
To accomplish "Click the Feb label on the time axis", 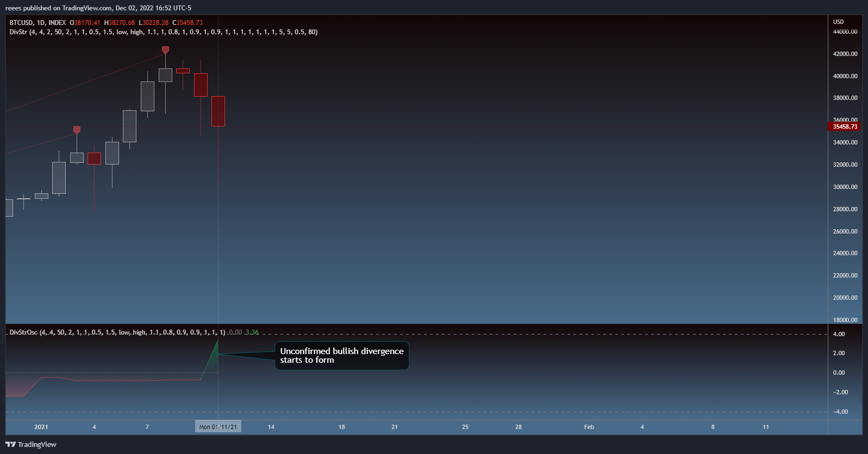I will 589,427.
